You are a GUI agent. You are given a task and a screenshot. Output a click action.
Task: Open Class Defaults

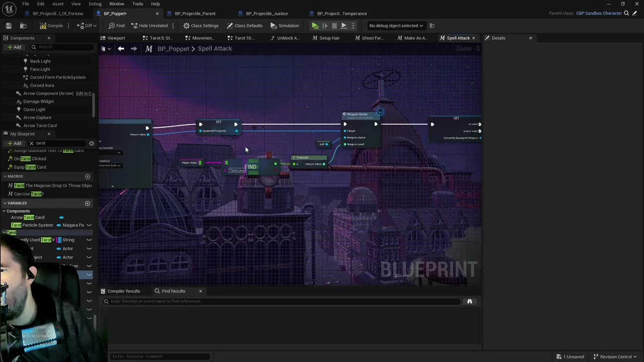click(x=245, y=26)
